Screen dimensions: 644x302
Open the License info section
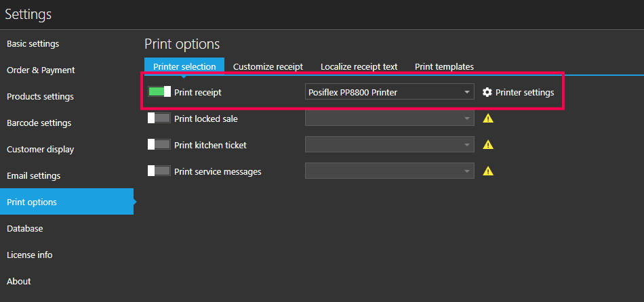pos(30,255)
